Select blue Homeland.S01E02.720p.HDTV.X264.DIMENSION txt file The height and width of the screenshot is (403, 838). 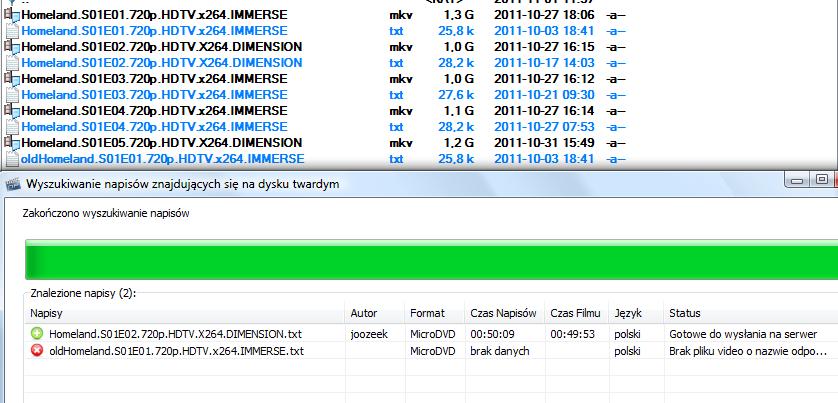[162, 63]
